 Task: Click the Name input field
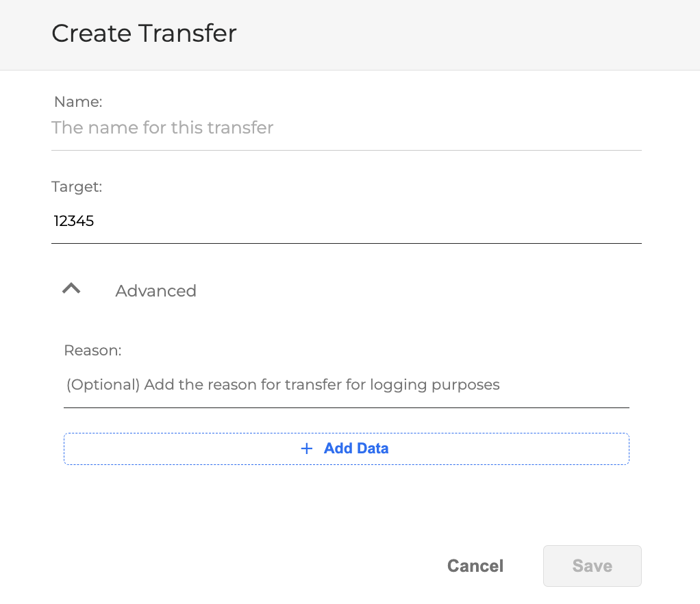[346, 128]
